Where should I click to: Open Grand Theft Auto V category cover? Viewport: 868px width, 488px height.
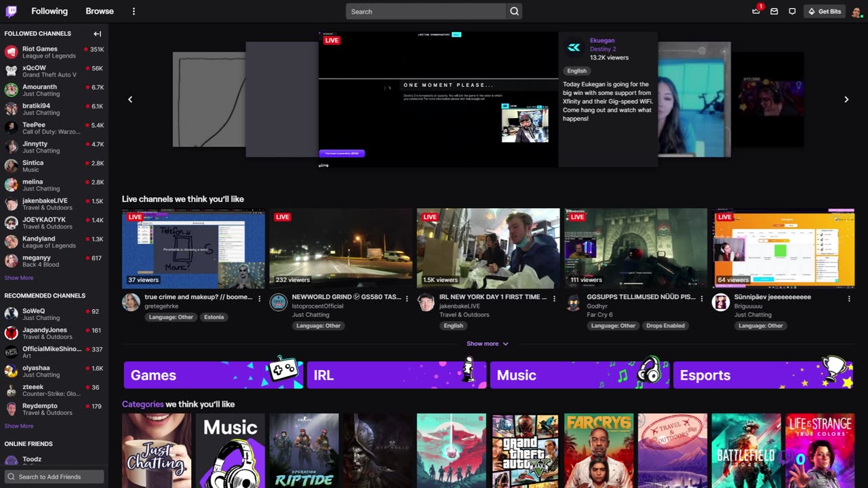click(525, 451)
